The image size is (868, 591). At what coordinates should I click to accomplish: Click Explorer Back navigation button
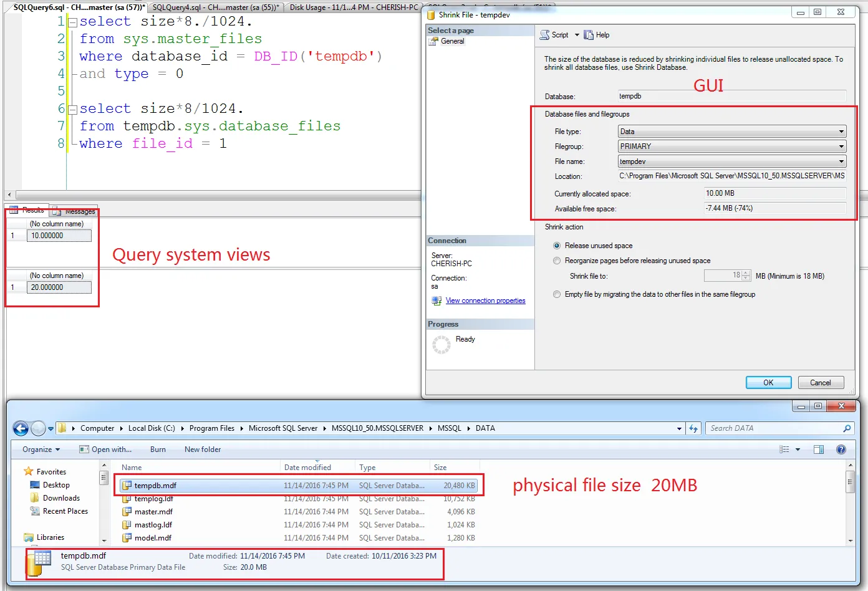21,428
